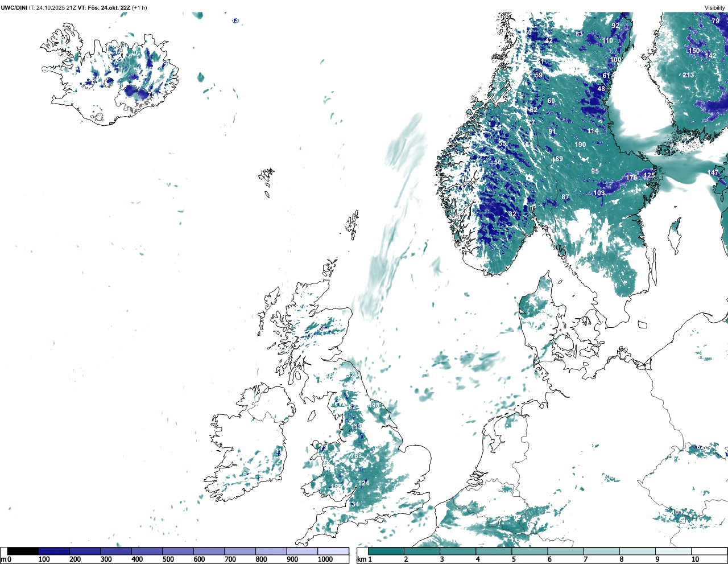Click the 'km' unit label of the teal scale
Screen dimensions: 728x564
pyautogui.click(x=361, y=559)
